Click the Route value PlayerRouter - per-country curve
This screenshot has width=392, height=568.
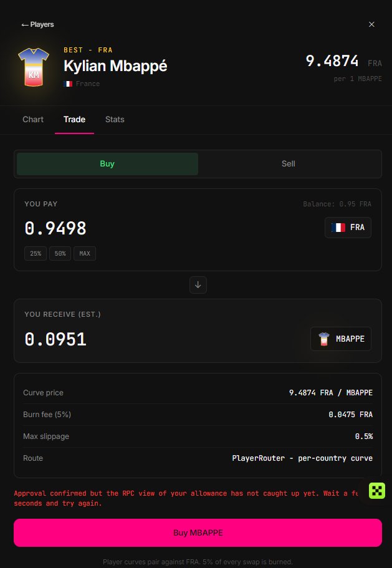click(x=302, y=458)
